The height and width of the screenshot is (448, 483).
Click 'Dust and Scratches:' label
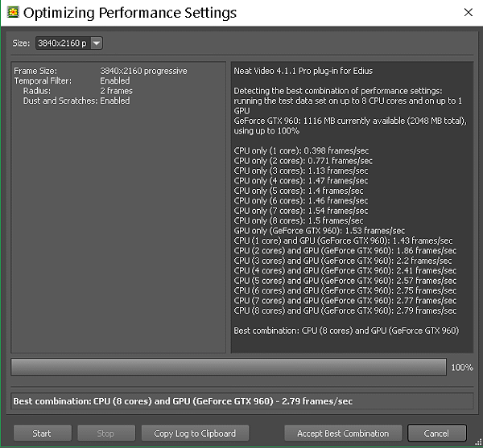(60, 101)
